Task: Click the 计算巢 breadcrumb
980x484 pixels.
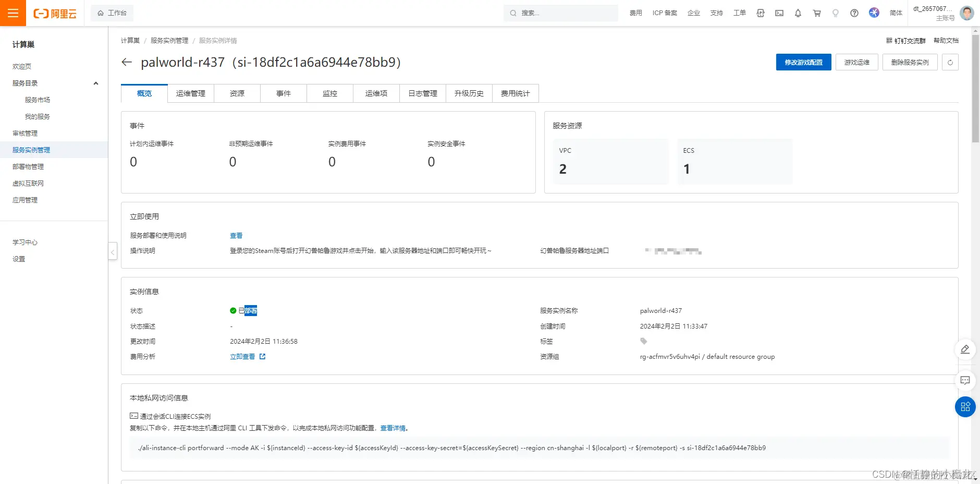Action: click(130, 40)
